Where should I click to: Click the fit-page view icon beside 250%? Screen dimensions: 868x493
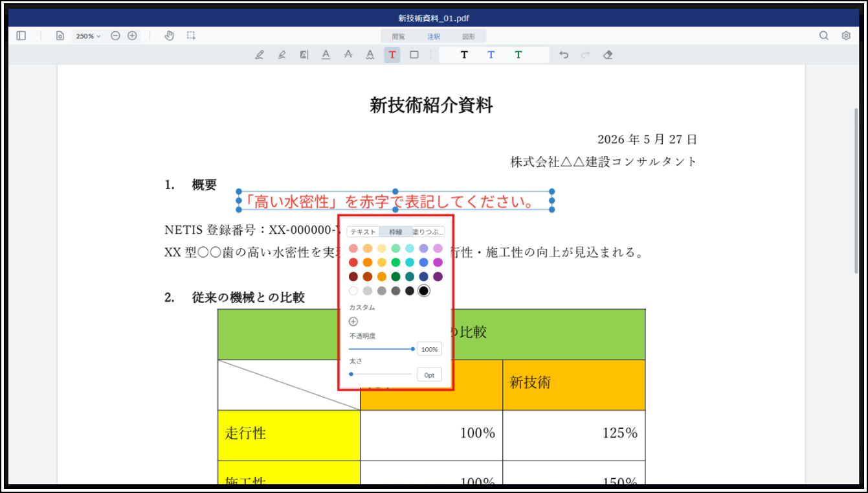[x=60, y=36]
